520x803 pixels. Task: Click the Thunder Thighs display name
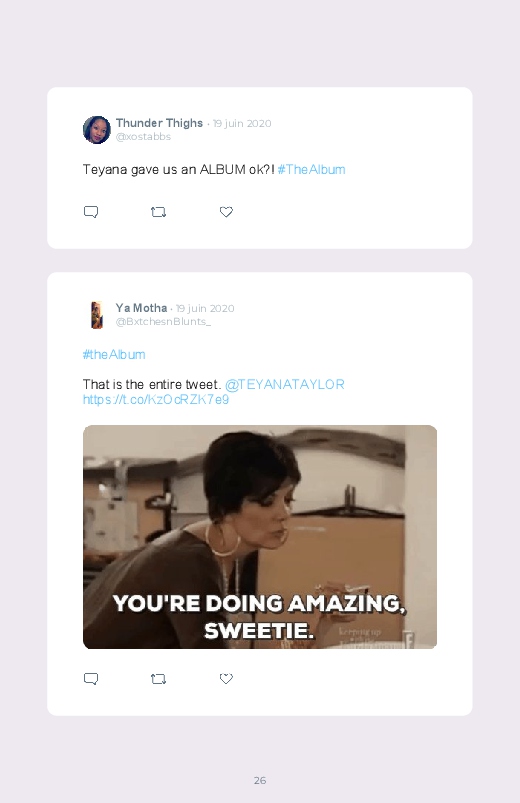click(x=159, y=123)
